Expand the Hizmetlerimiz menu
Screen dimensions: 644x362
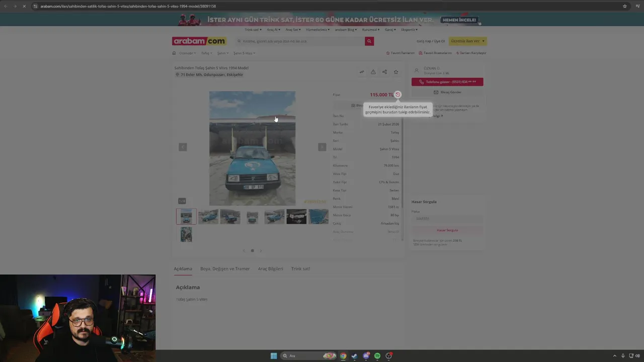[x=317, y=30]
